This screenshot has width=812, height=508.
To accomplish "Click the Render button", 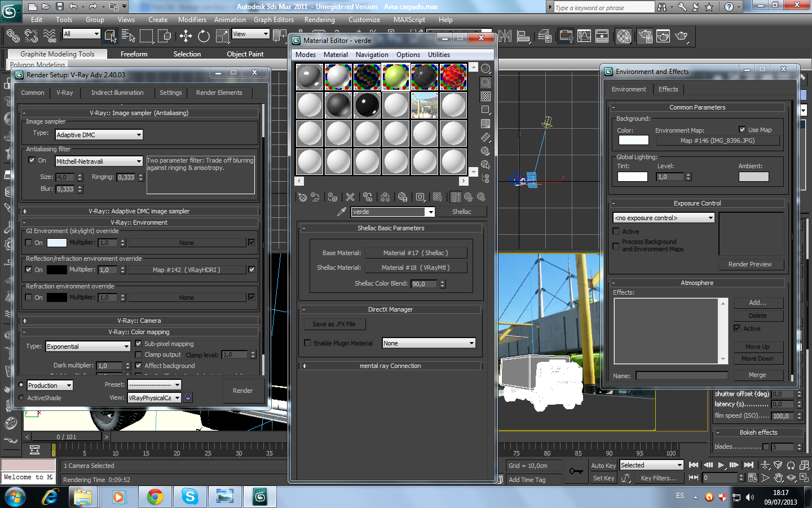I will [x=242, y=391].
